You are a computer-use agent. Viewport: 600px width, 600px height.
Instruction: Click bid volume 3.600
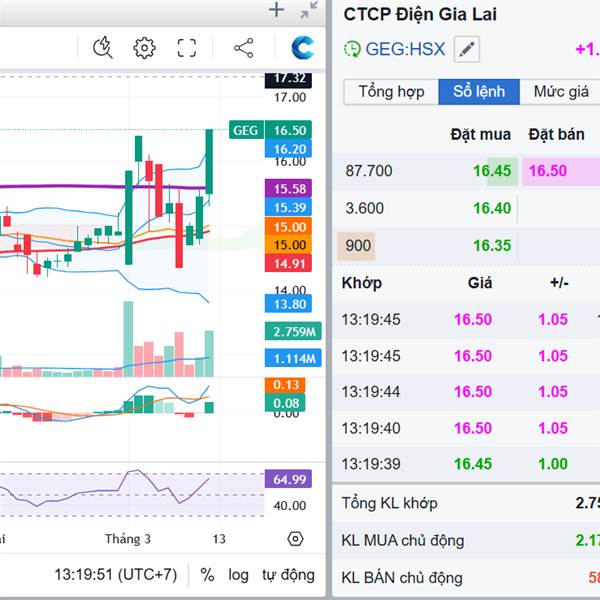click(365, 208)
